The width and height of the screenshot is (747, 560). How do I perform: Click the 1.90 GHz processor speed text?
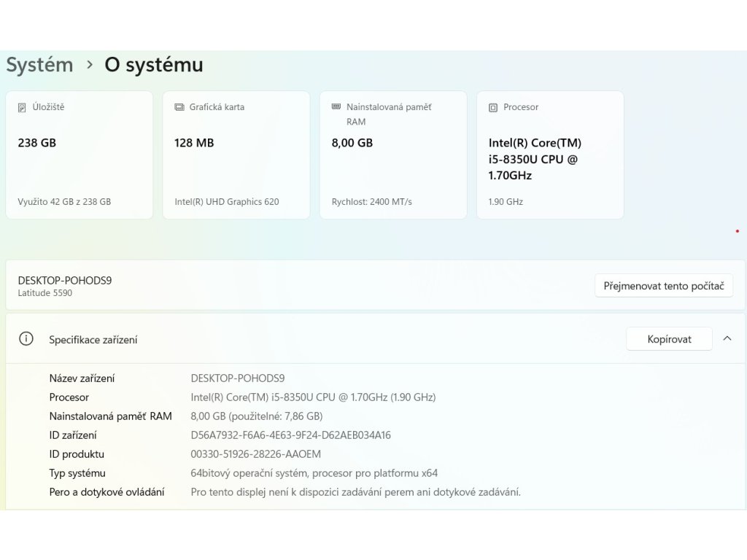coord(506,202)
